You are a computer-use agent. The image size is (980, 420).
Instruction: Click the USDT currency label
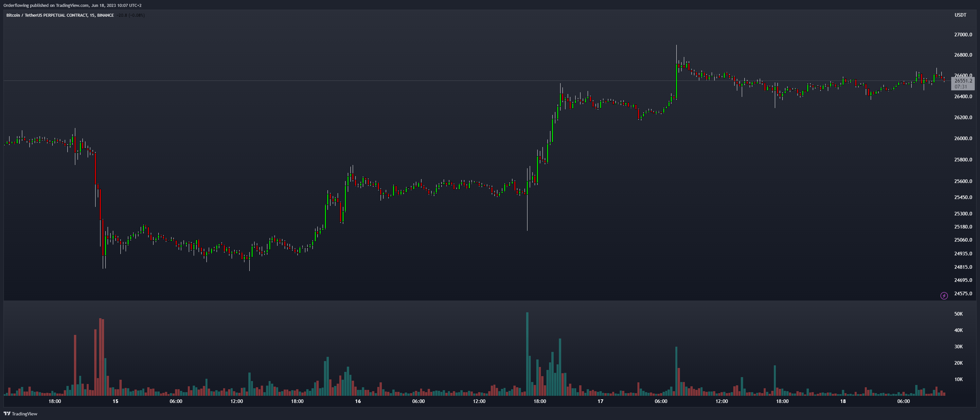(960, 15)
